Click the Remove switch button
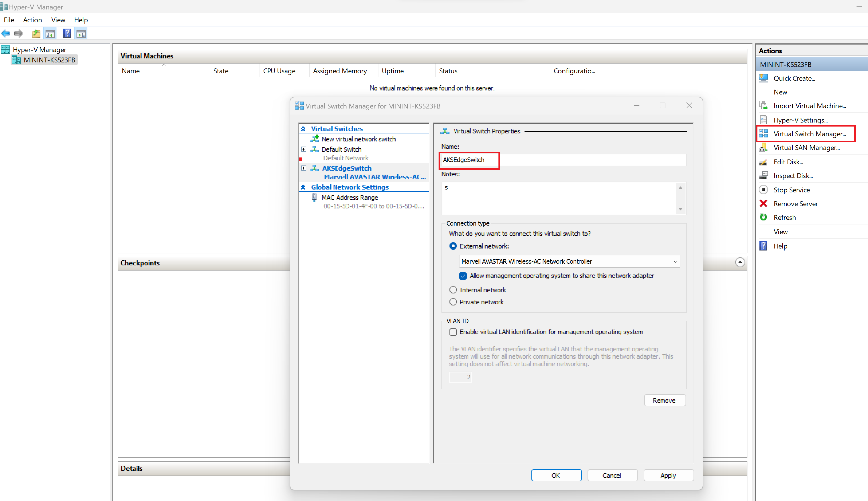Viewport: 868px width, 501px height. (665, 401)
